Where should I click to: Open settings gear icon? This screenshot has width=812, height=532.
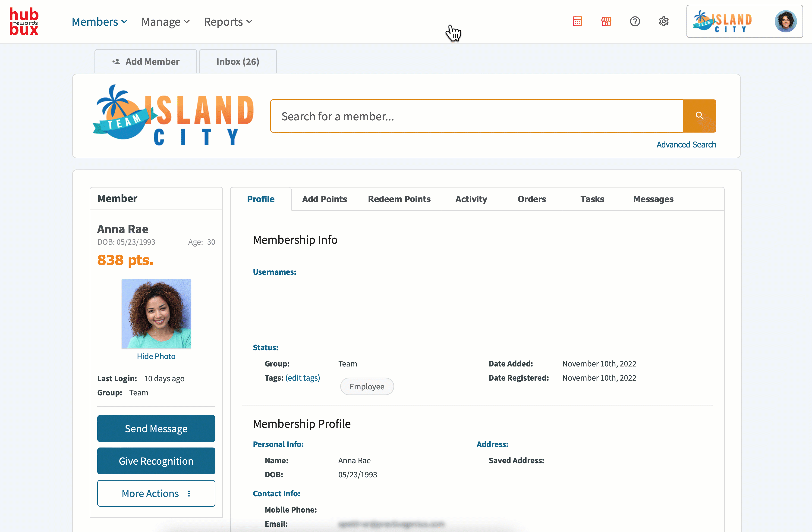[663, 22]
